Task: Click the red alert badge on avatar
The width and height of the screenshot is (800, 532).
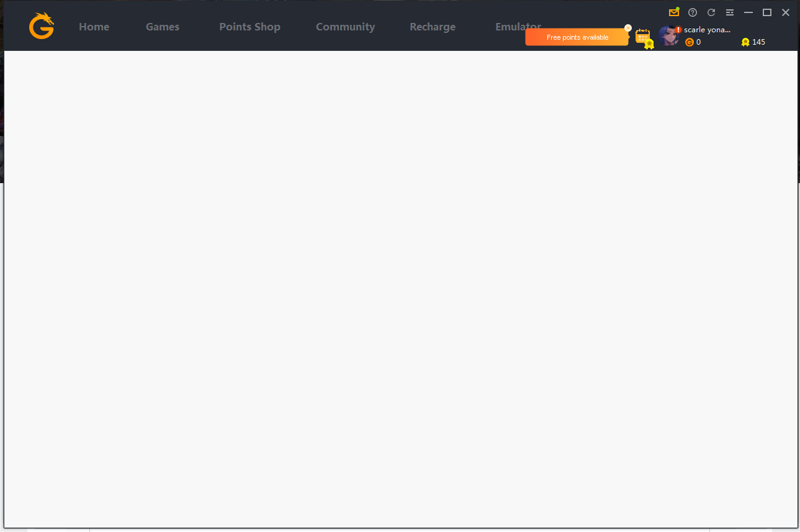Action: (x=678, y=30)
